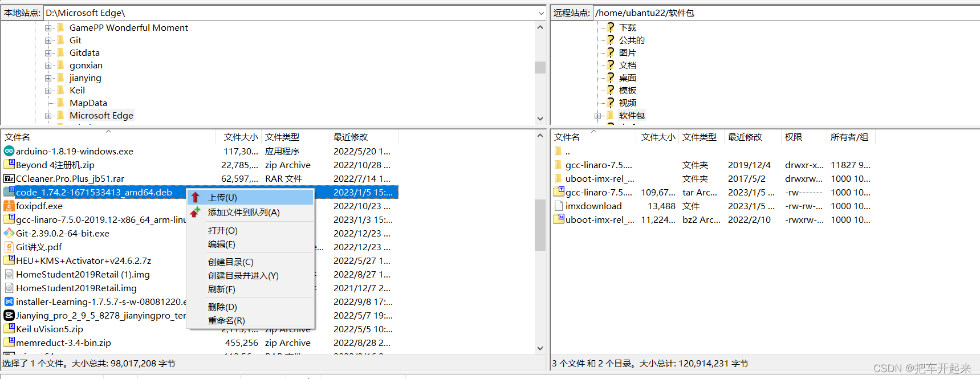Screen dimensions: 980x379
Task: Click the Jianying_pro installer icon
Action: coord(9,315)
